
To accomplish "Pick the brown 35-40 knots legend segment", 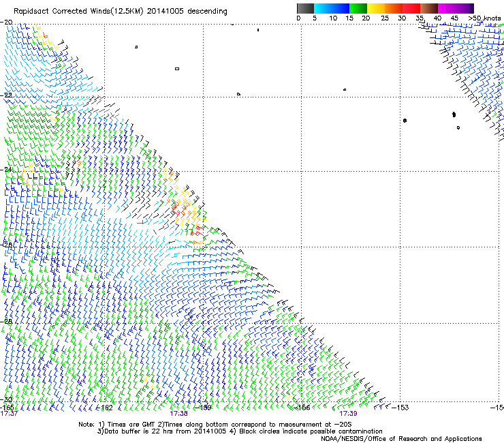I will [429, 8].
